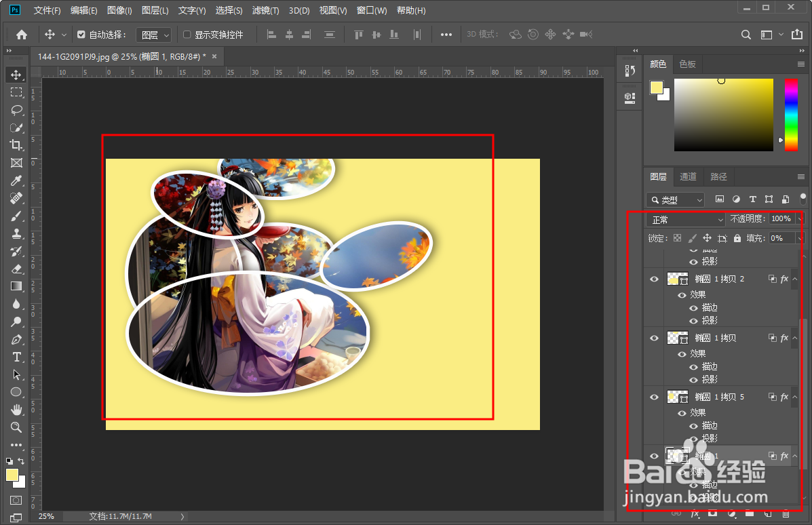This screenshot has width=812, height=525.
Task: Click the color panel foreground swatch
Action: [x=657, y=88]
